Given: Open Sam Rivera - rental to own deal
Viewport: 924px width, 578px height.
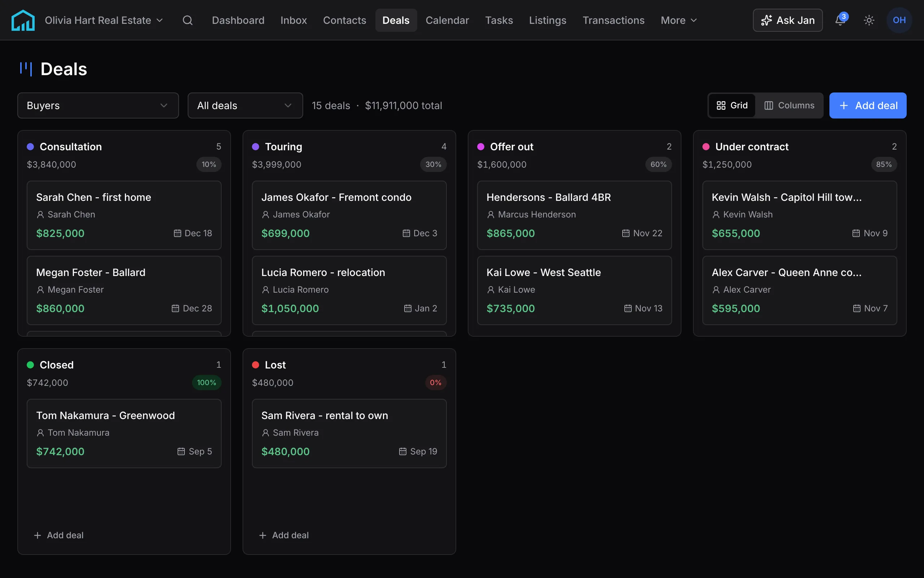Looking at the screenshot, I should tap(349, 433).
